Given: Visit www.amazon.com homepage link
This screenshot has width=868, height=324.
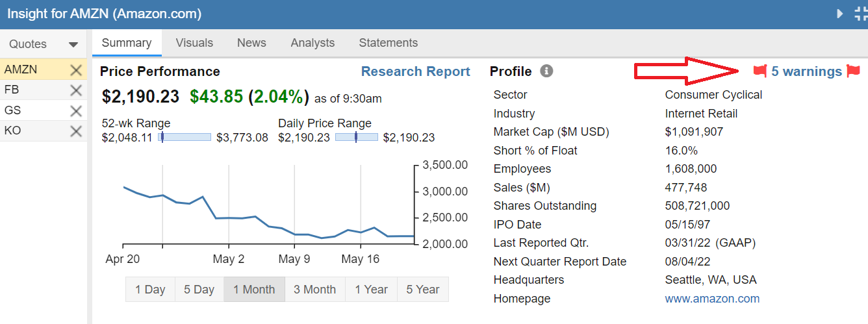Looking at the screenshot, I should point(712,299).
